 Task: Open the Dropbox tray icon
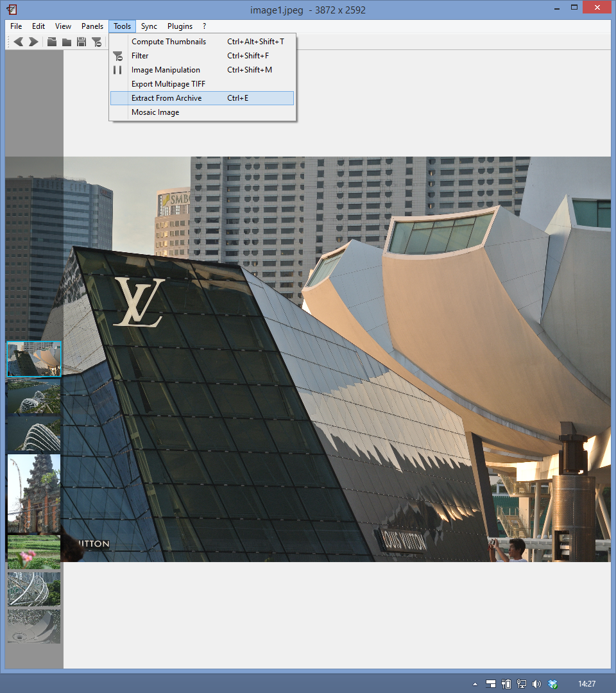[x=552, y=684]
